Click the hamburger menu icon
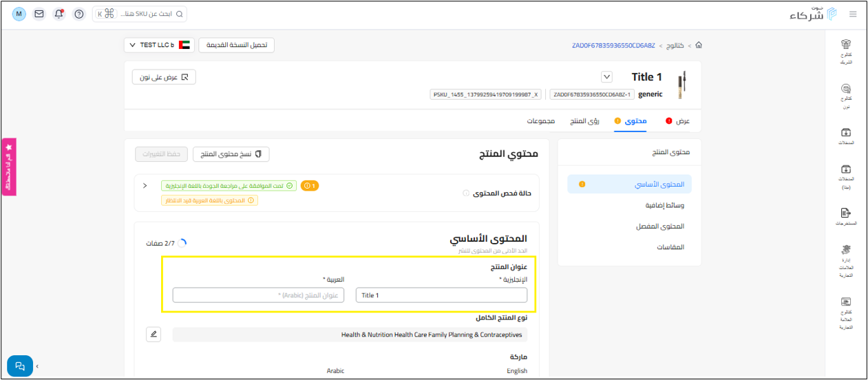The width and height of the screenshot is (868, 380). 853,14
